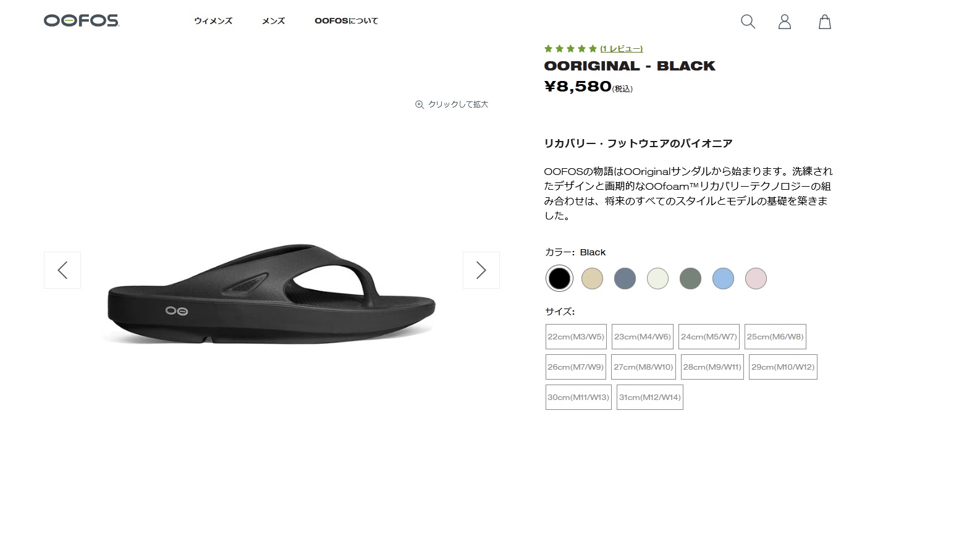Screen dimensions: 980x549
Task: Click the OOFOS logo
Action: click(x=82, y=20)
